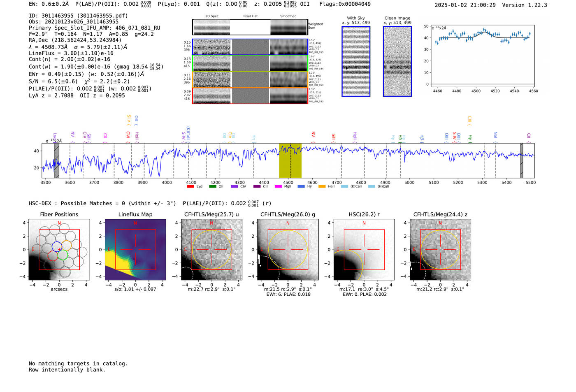Click the EW: 0.6±0.2Å header value
Image resolution: width=576 pixels, height=392 pixels.
point(49,4)
